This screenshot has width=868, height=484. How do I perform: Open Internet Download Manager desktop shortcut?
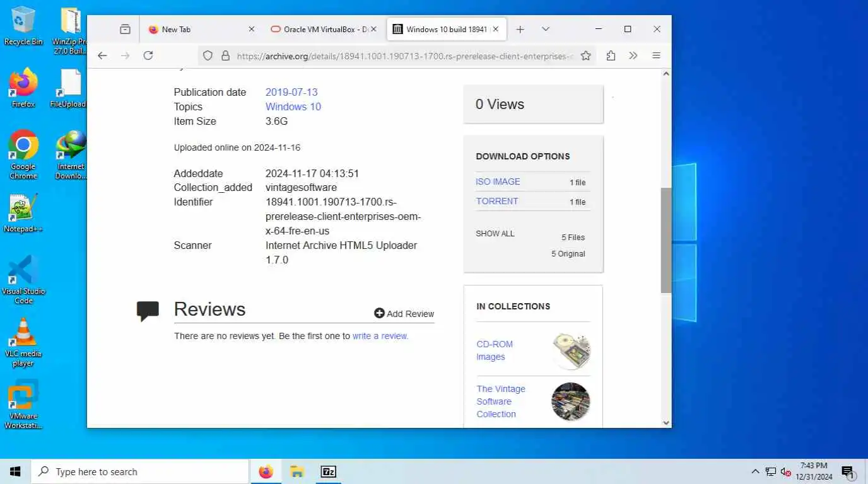[x=71, y=154]
